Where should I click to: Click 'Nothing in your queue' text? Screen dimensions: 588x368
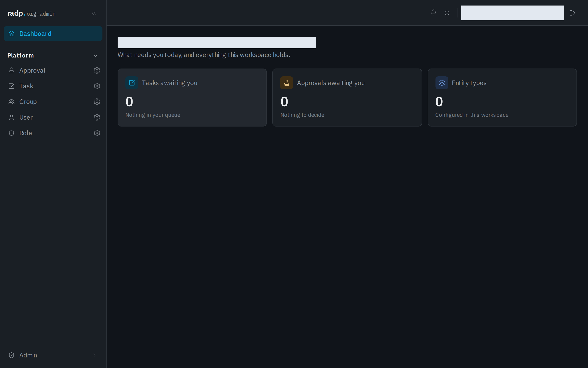[x=153, y=115]
